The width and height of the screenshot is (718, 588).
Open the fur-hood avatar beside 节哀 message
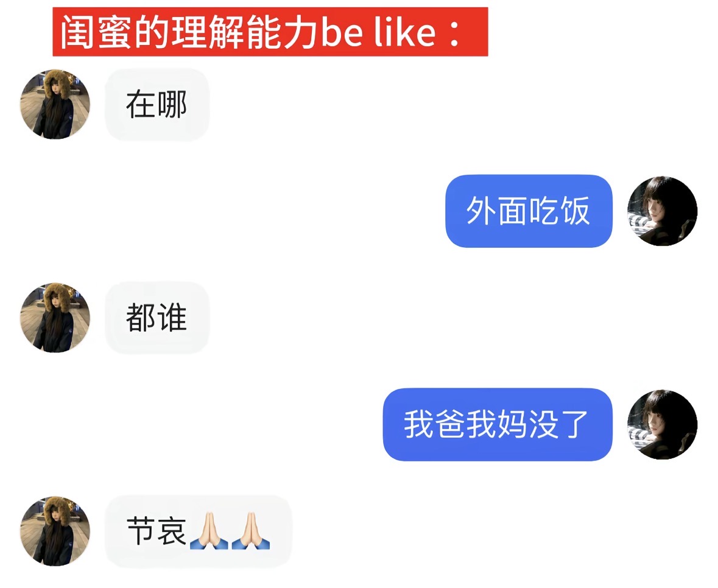click(55, 531)
